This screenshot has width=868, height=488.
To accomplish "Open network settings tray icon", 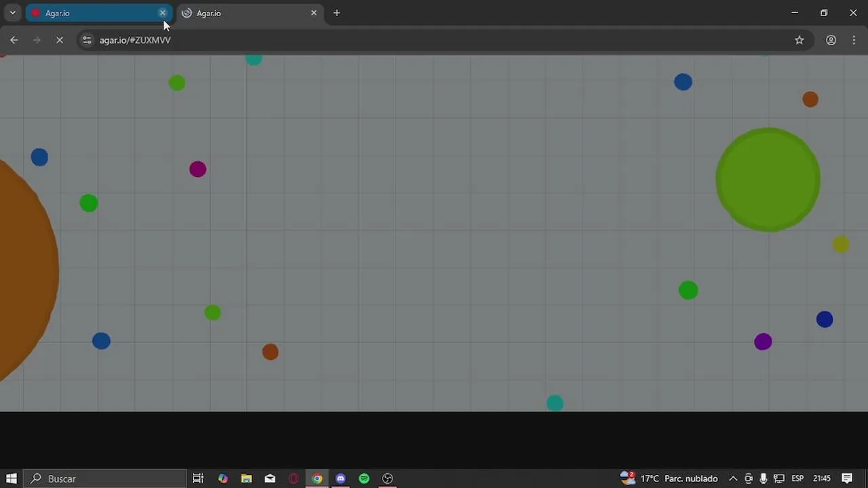I will [779, 479].
